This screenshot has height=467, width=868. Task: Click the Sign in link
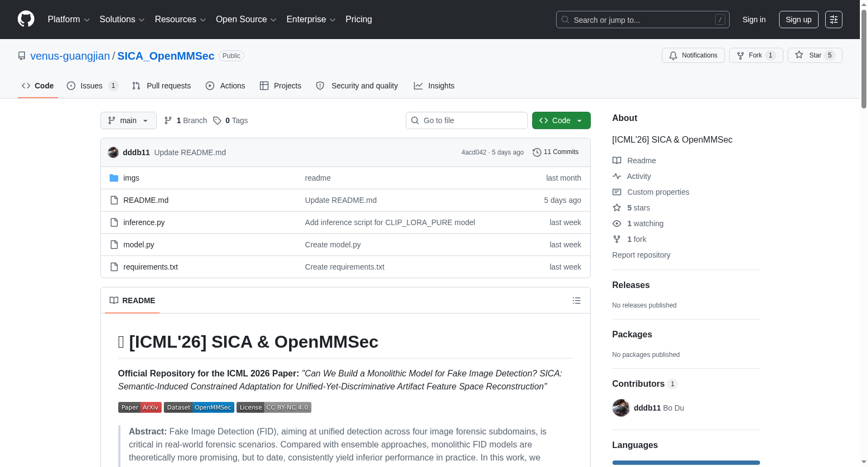[754, 20]
